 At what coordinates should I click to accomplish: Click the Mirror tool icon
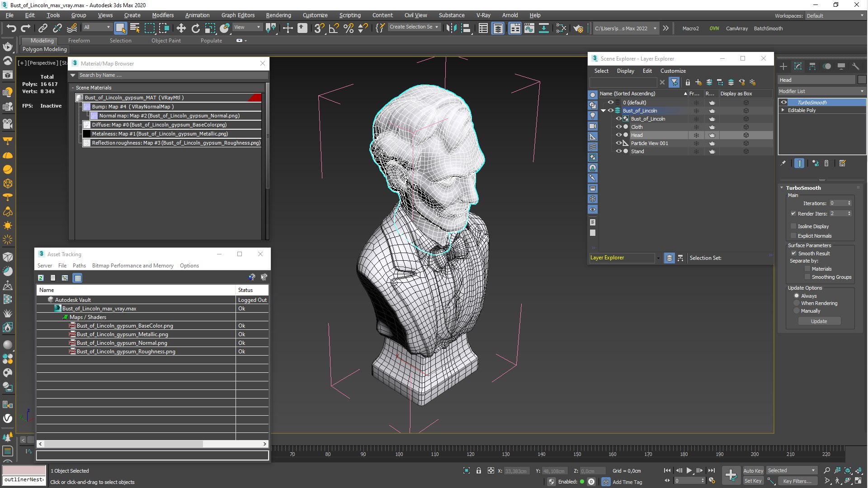[x=451, y=28]
